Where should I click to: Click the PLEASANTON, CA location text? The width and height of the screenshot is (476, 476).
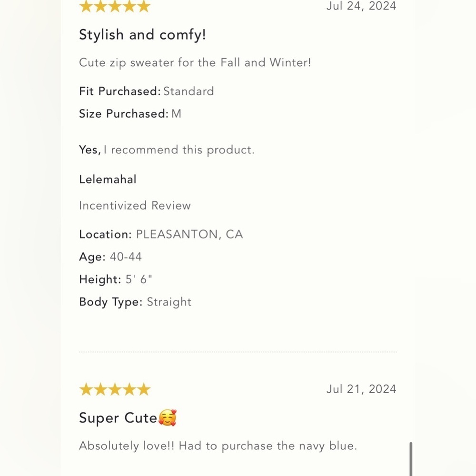189,234
